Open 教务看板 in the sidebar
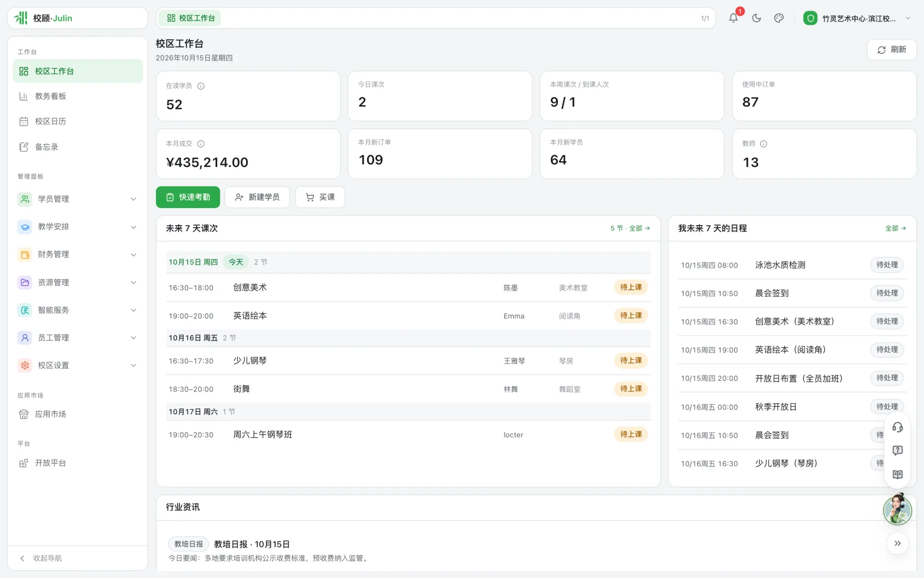Image resolution: width=924 pixels, height=578 pixels. point(78,96)
